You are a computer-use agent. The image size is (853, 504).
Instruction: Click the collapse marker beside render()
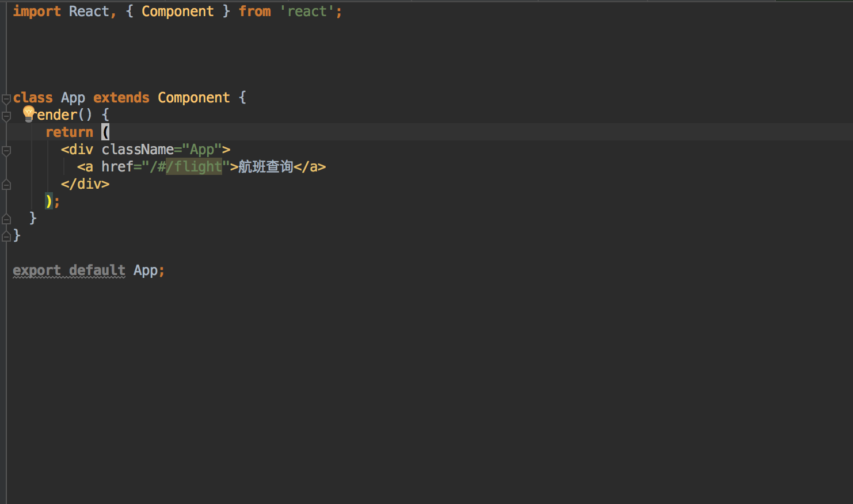[x=6, y=115]
